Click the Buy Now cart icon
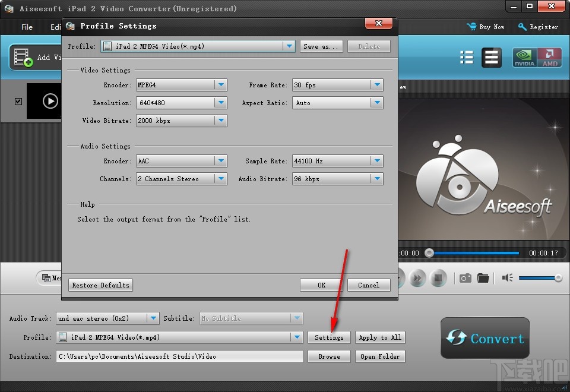The width and height of the screenshot is (570, 392). [471, 27]
